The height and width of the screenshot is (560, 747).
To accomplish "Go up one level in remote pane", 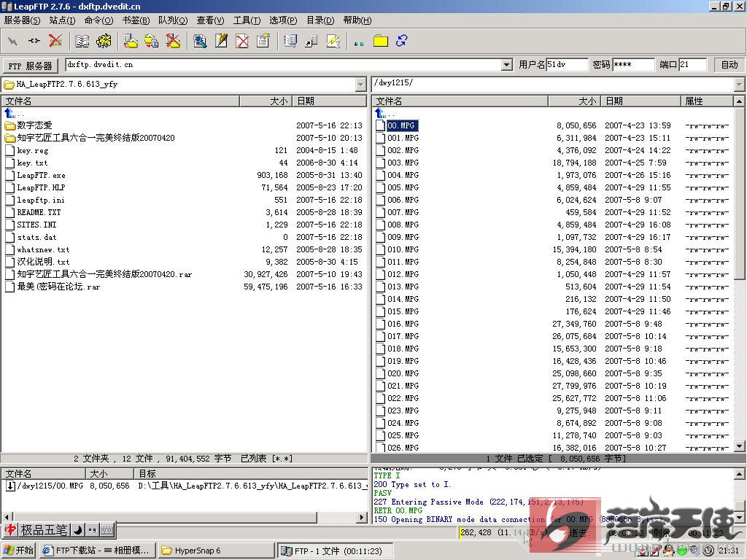I will coord(381,113).
